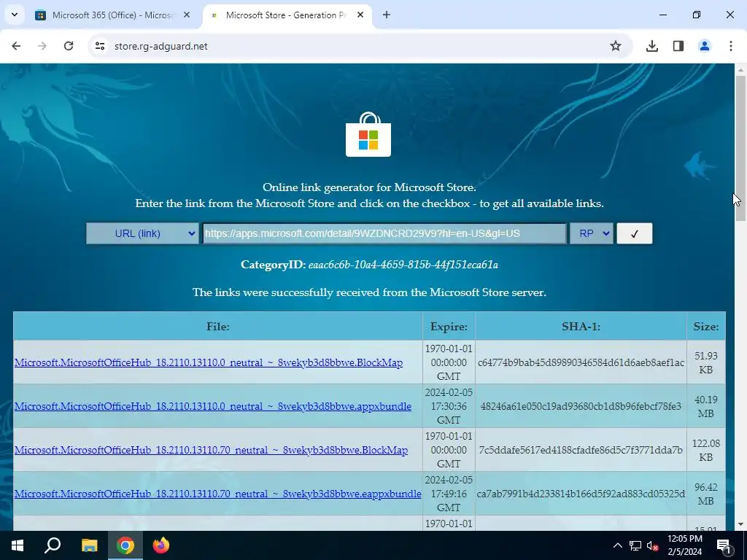Open the Chrome profile avatar
This screenshot has width=747, height=560.
click(705, 46)
